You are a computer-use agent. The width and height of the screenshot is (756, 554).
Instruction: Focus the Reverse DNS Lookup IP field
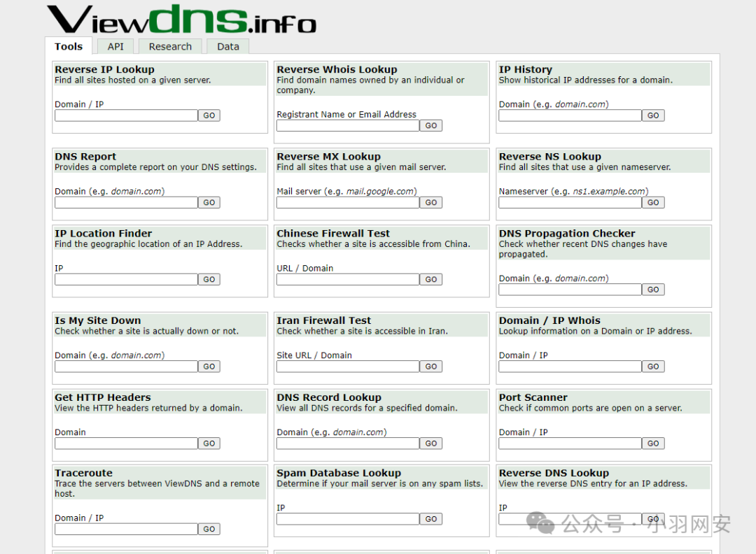[570, 519]
